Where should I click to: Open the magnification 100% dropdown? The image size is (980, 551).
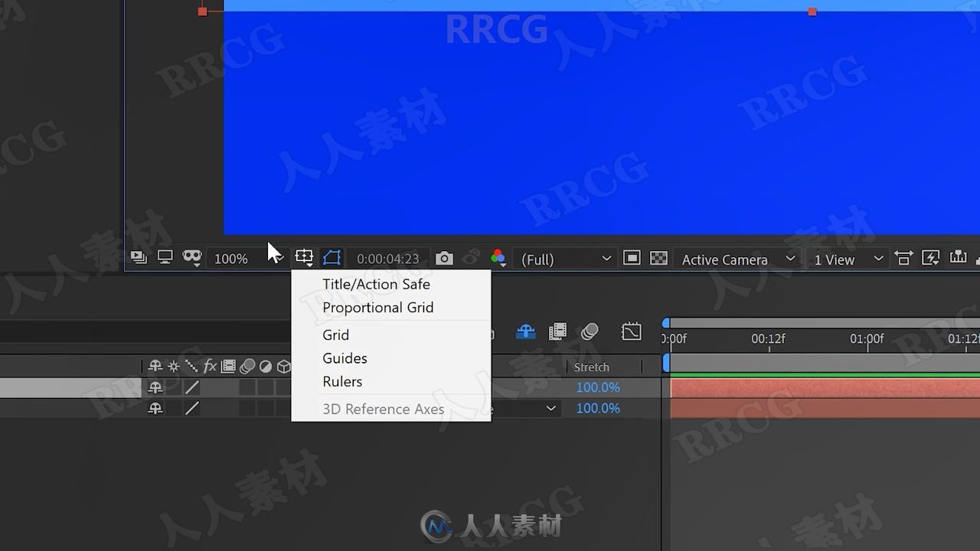tap(231, 259)
